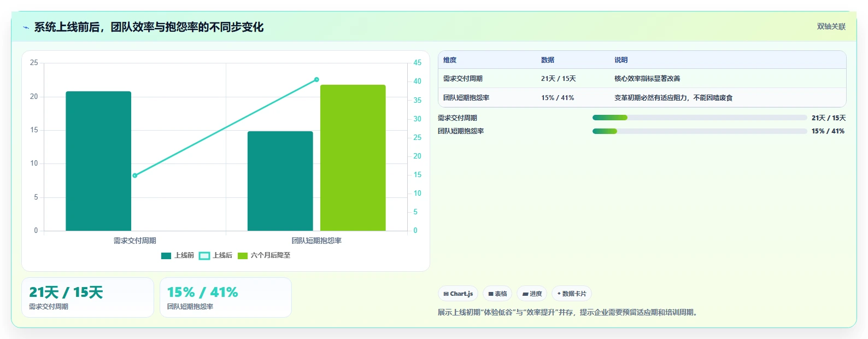Toggle the 上线前 legend item

(178, 255)
